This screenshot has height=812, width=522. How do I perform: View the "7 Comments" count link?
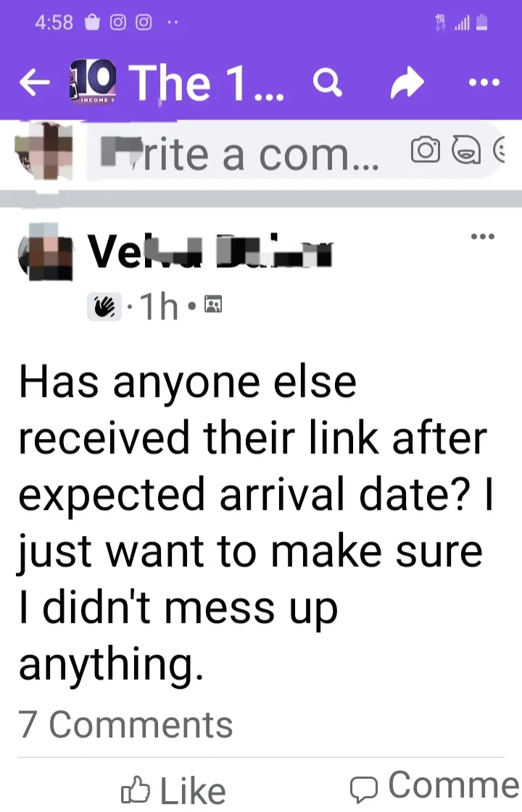point(126,724)
